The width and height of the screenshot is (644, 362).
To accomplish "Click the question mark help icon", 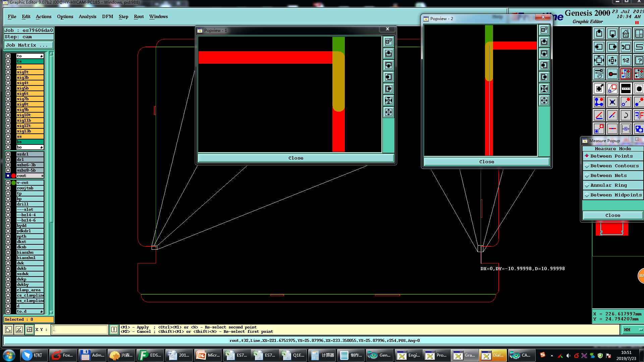I will tap(639, 61).
